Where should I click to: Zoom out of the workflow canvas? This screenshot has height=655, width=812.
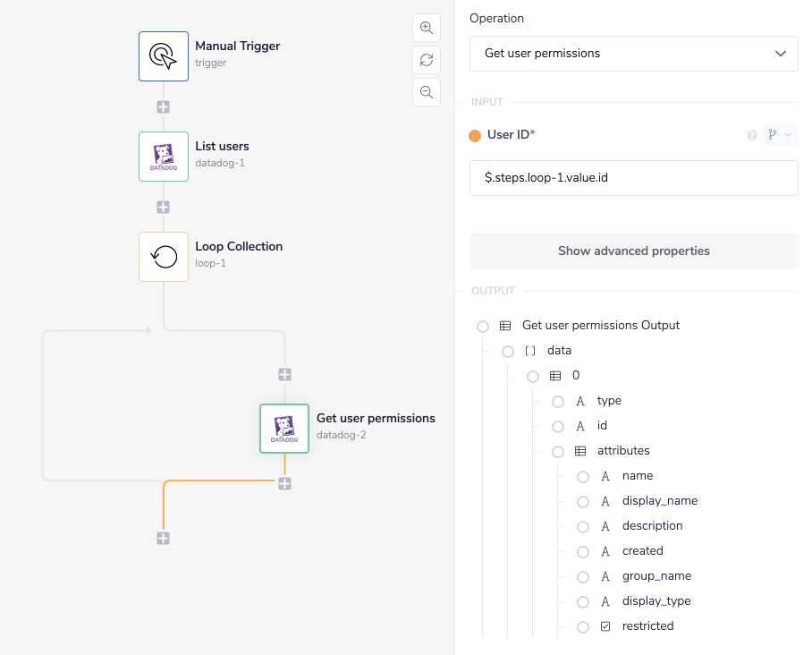pos(427,92)
